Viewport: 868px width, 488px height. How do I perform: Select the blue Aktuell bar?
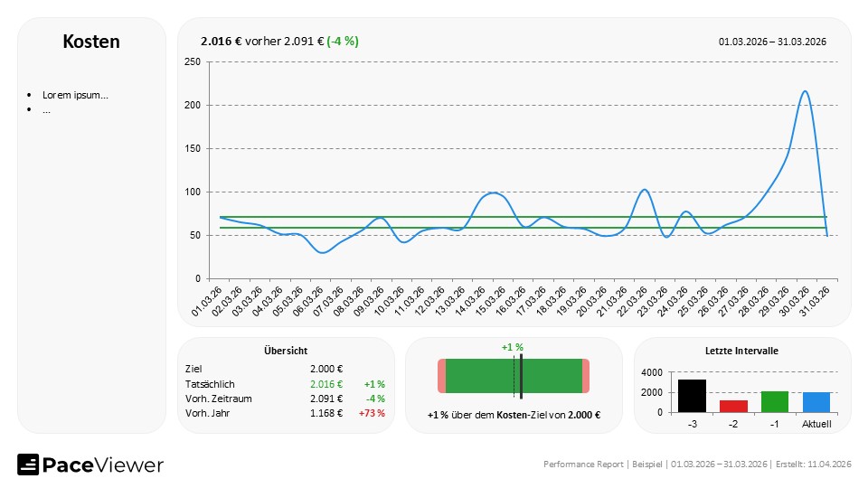click(x=816, y=402)
